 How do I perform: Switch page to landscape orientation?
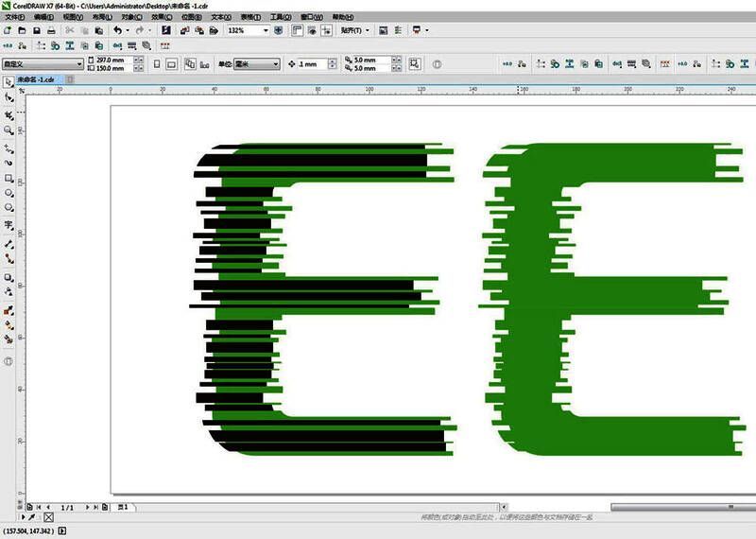(171, 64)
